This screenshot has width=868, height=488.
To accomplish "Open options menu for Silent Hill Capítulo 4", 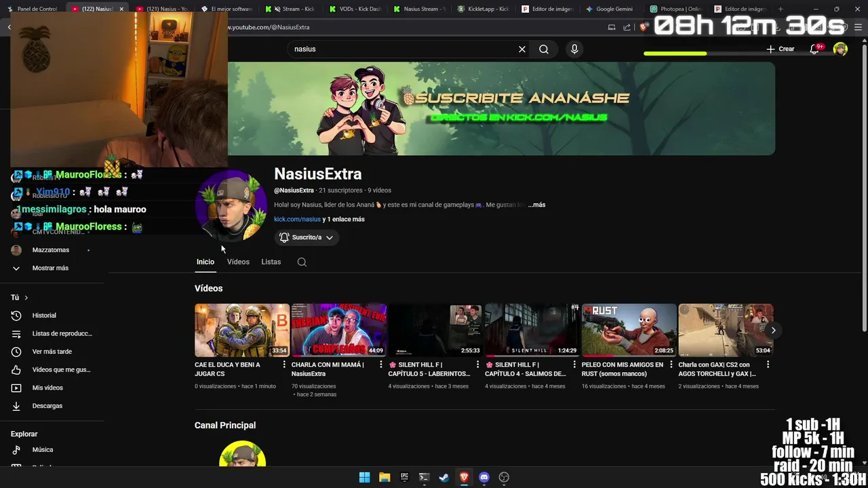I will point(574,365).
